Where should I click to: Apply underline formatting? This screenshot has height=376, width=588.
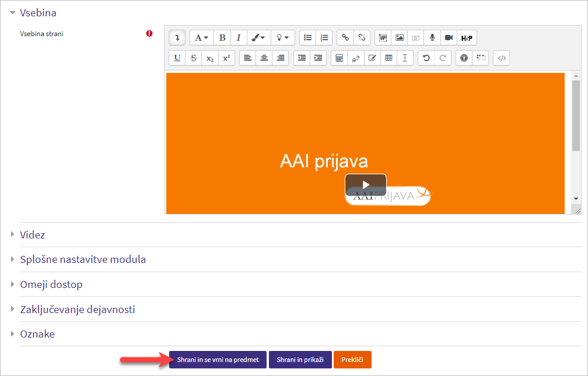point(177,58)
